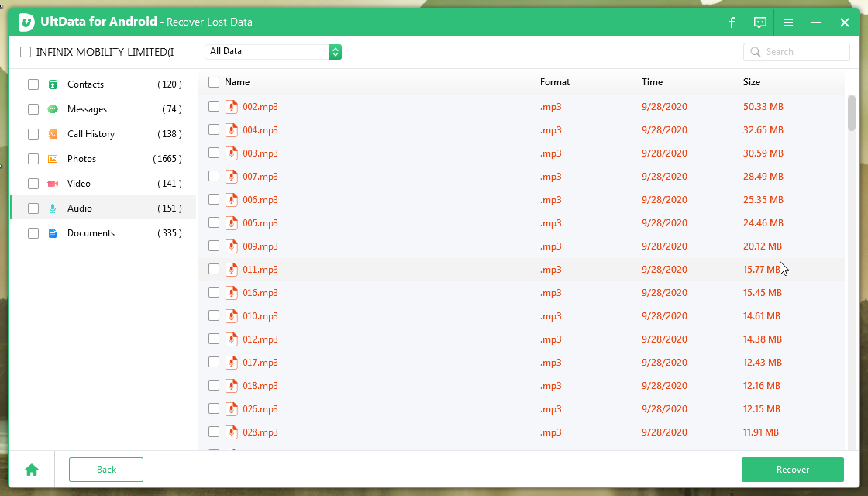Sort by the Size column header
The width and height of the screenshot is (868, 496).
click(752, 82)
